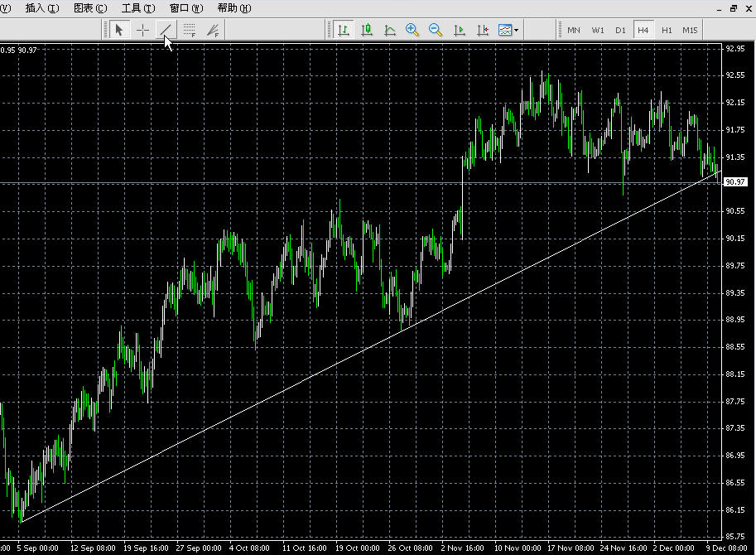Toggle chart auto scroll
Screen dimensions: 756x555
459,30
